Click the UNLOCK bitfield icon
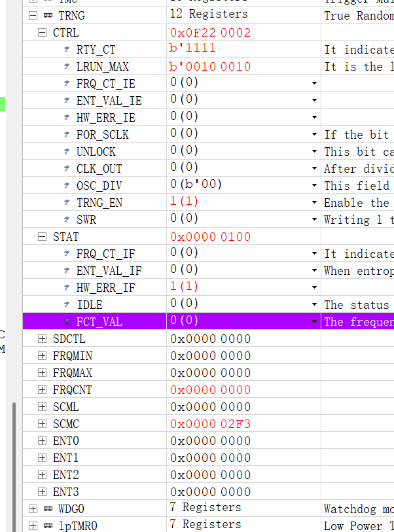The image size is (394, 532). tap(67, 151)
